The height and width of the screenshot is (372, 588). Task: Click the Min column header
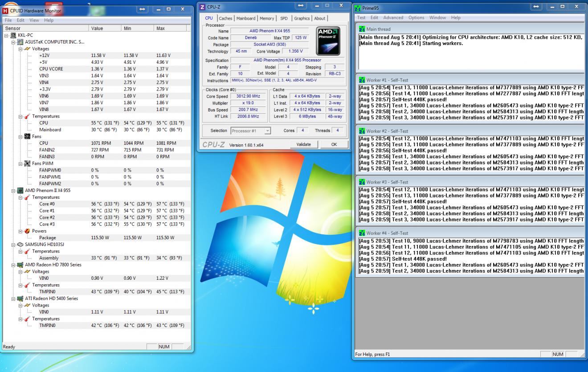138,28
